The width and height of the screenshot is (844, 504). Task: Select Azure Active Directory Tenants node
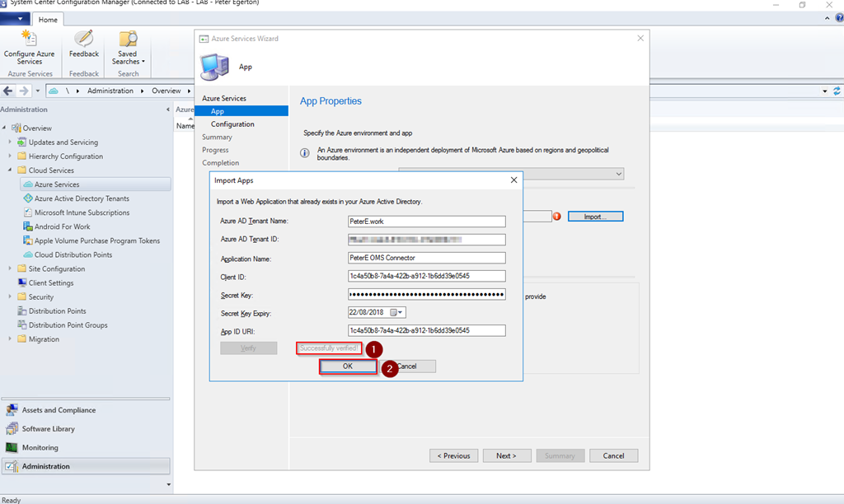[x=81, y=198]
